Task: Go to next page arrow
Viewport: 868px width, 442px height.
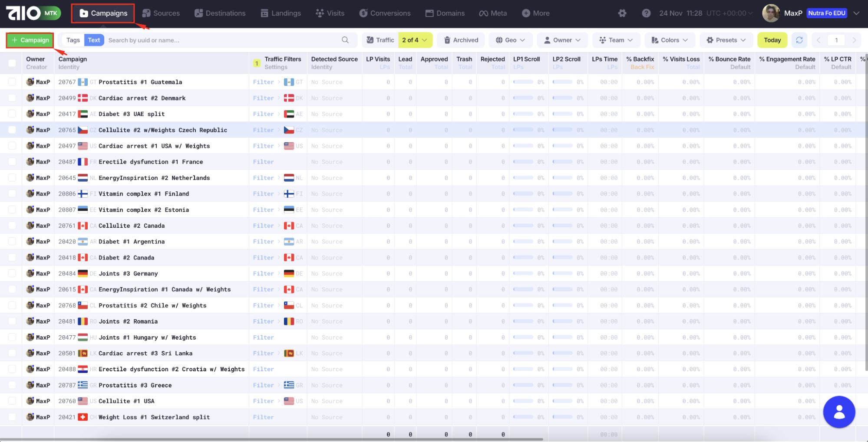Action: 854,40
